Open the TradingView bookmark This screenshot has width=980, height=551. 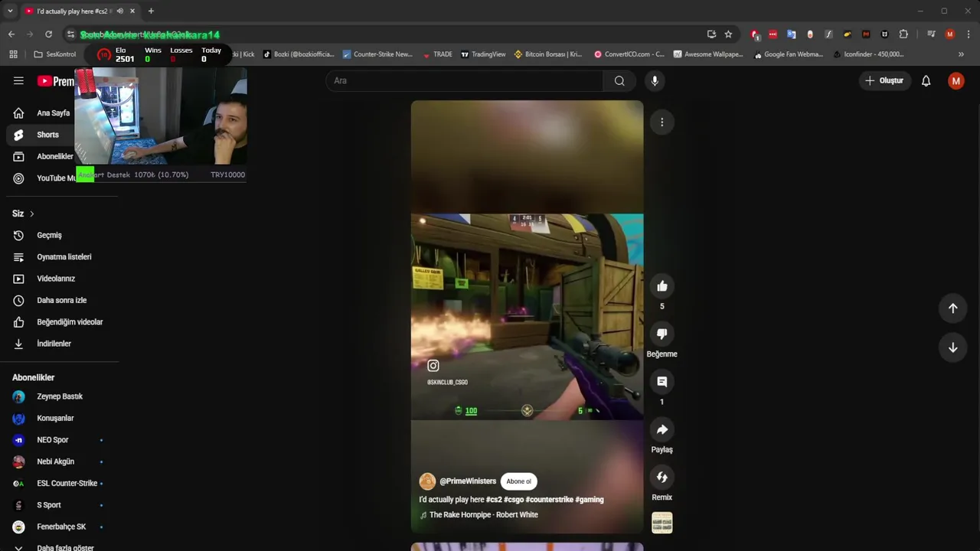[483, 54]
